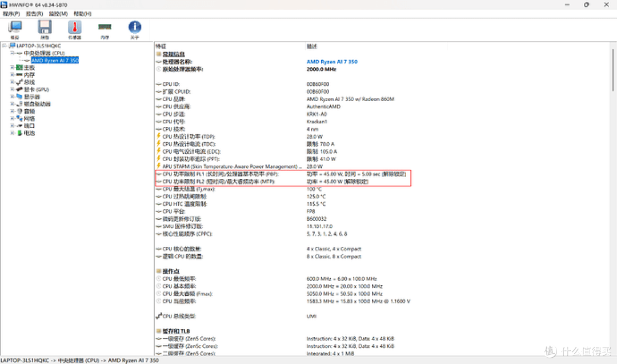The width and height of the screenshot is (617, 364).
Task: Click the network icon next to 网络
Action: (x=19, y=118)
